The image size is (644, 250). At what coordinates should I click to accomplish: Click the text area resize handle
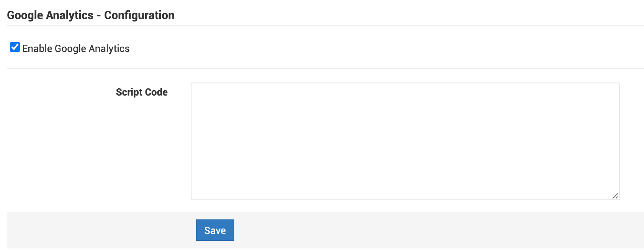(x=615, y=196)
